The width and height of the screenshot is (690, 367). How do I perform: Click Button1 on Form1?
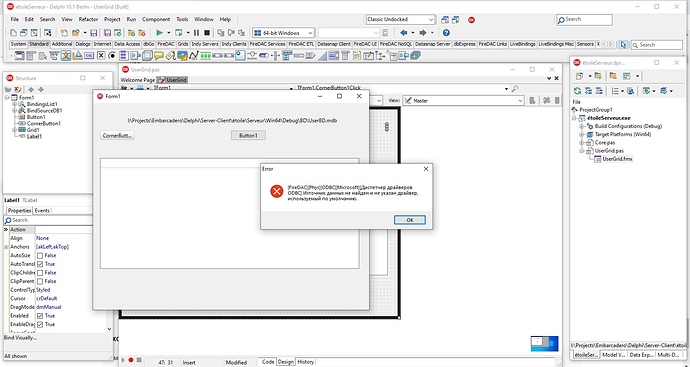[x=248, y=136]
